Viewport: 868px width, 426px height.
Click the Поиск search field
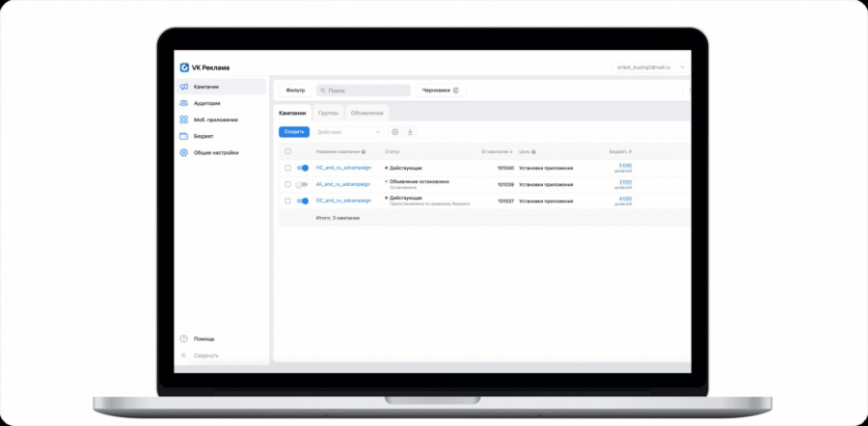pos(364,91)
